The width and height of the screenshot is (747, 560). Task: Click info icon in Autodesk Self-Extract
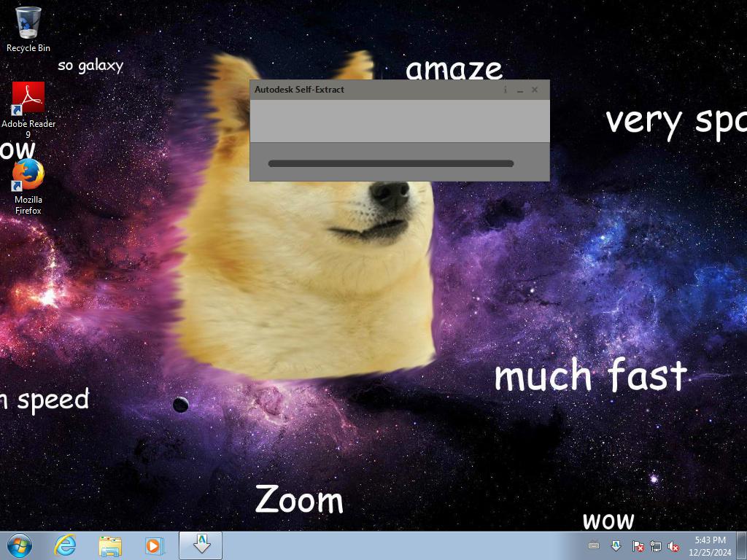[x=505, y=90]
